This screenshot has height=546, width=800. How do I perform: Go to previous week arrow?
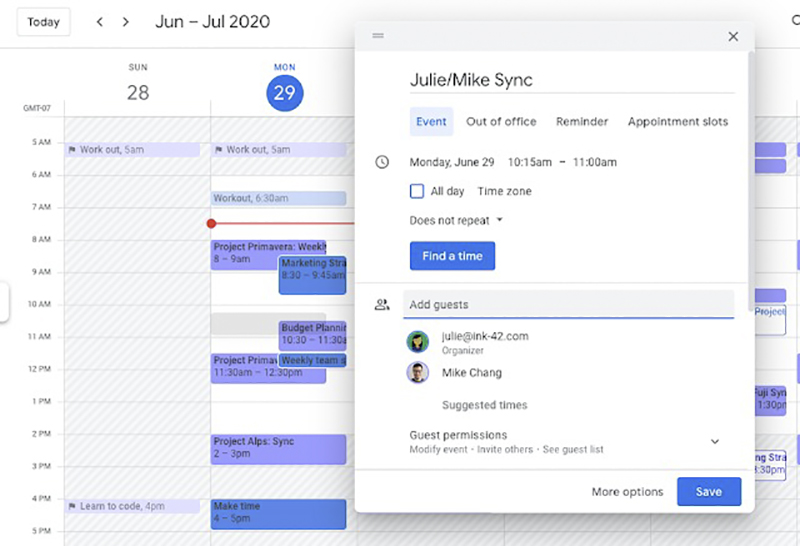click(99, 22)
